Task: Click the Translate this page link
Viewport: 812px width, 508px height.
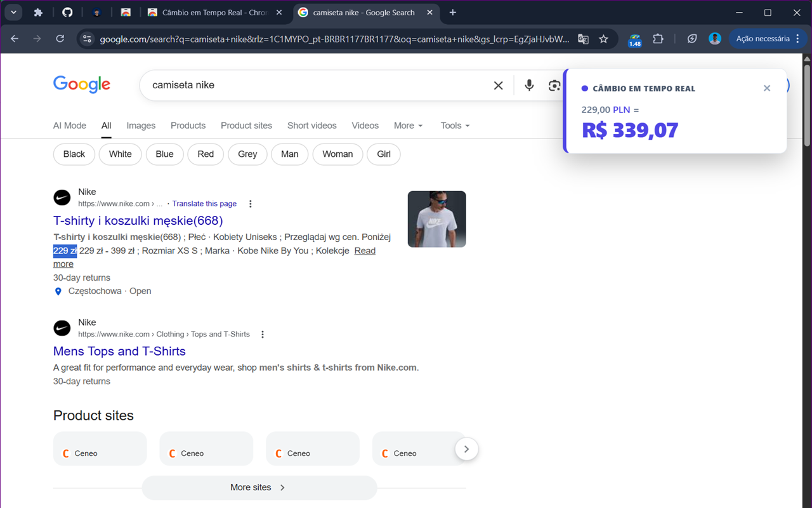Action: tap(204, 204)
